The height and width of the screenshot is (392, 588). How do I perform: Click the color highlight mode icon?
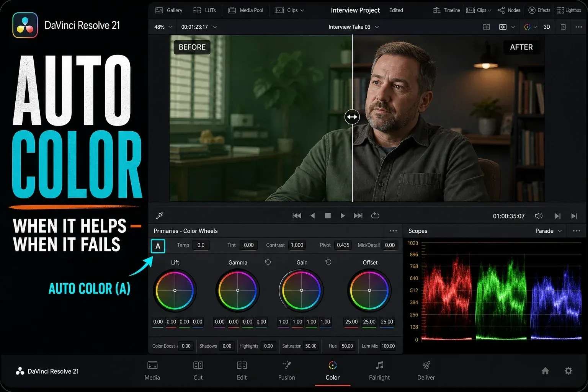click(527, 27)
